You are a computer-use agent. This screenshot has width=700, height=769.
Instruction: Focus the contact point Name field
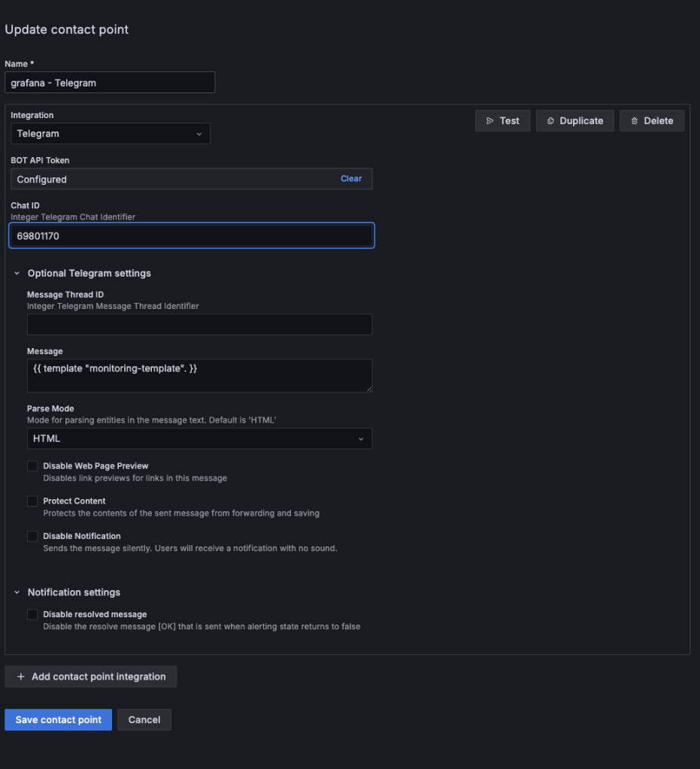click(x=110, y=83)
